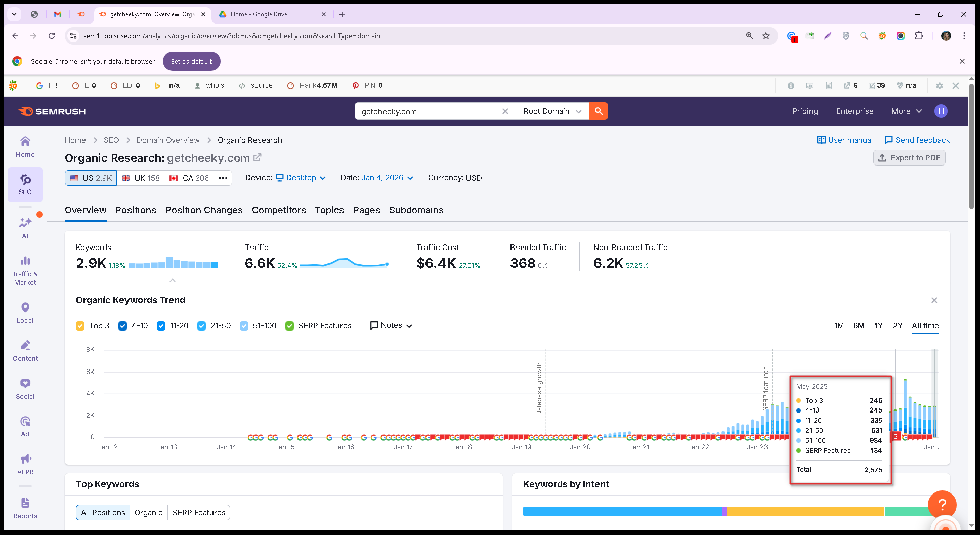Open the Local sidebar section
980x535 pixels.
pyautogui.click(x=25, y=312)
